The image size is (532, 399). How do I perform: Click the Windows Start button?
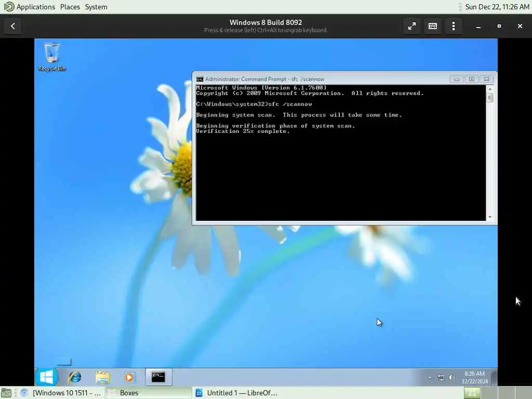click(x=46, y=377)
